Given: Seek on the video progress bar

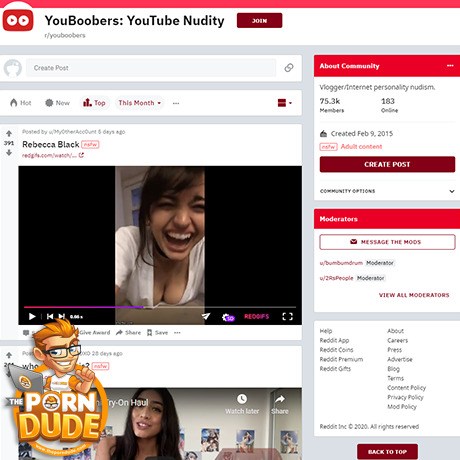Looking at the screenshot, I should pos(160,307).
